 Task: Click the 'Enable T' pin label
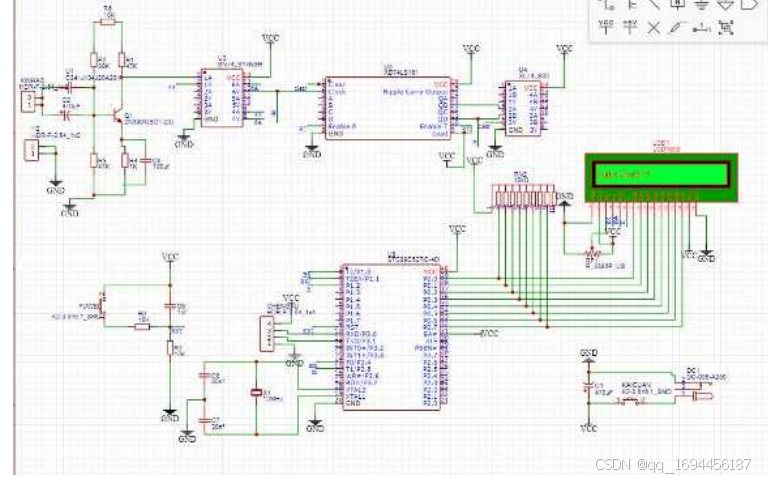click(433, 126)
